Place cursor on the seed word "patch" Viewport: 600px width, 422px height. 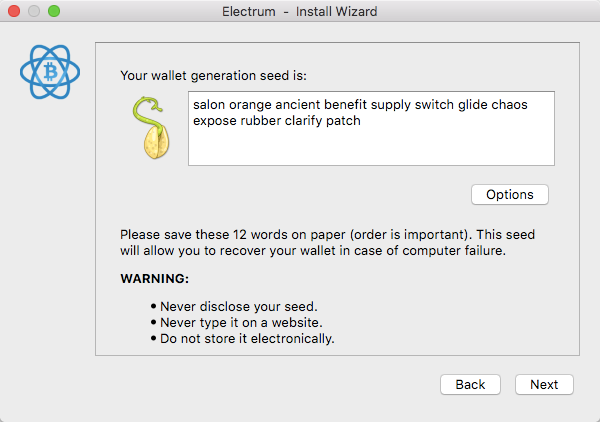343,121
